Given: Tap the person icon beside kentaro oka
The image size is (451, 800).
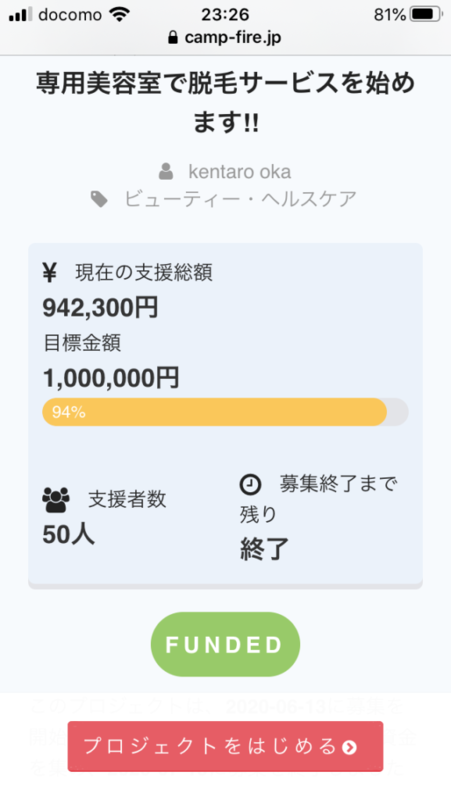Looking at the screenshot, I should pos(165,172).
